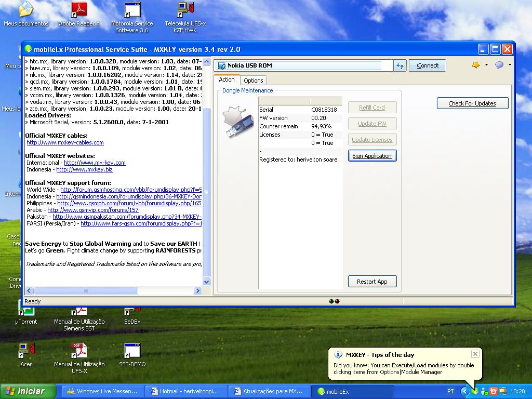Click the status bar connection indicator dots

[x=334, y=301]
